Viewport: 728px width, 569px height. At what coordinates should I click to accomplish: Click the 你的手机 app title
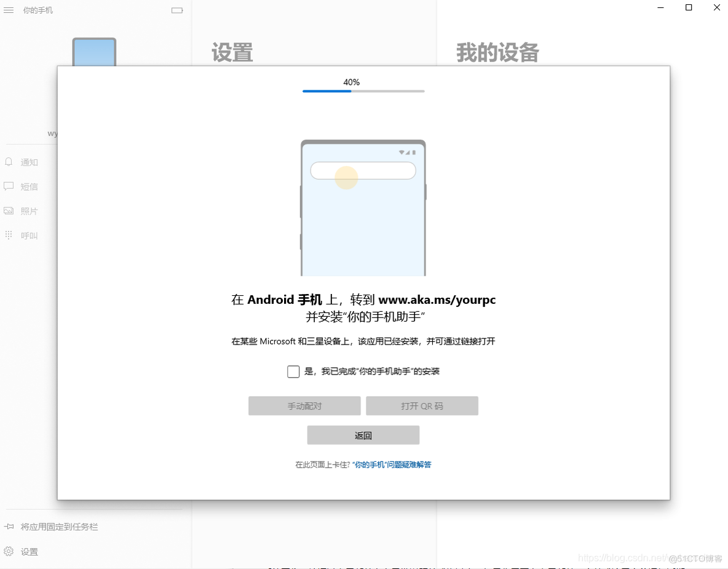point(38,10)
